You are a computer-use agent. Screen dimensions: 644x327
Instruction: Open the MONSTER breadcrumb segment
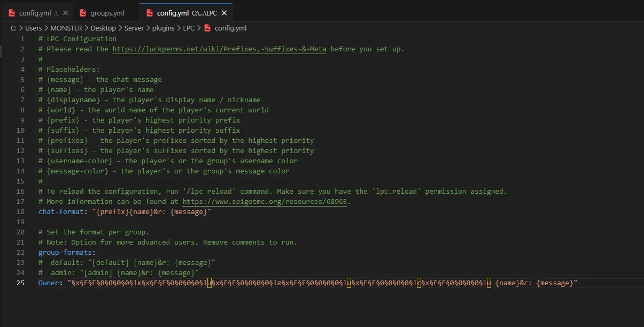coord(66,28)
